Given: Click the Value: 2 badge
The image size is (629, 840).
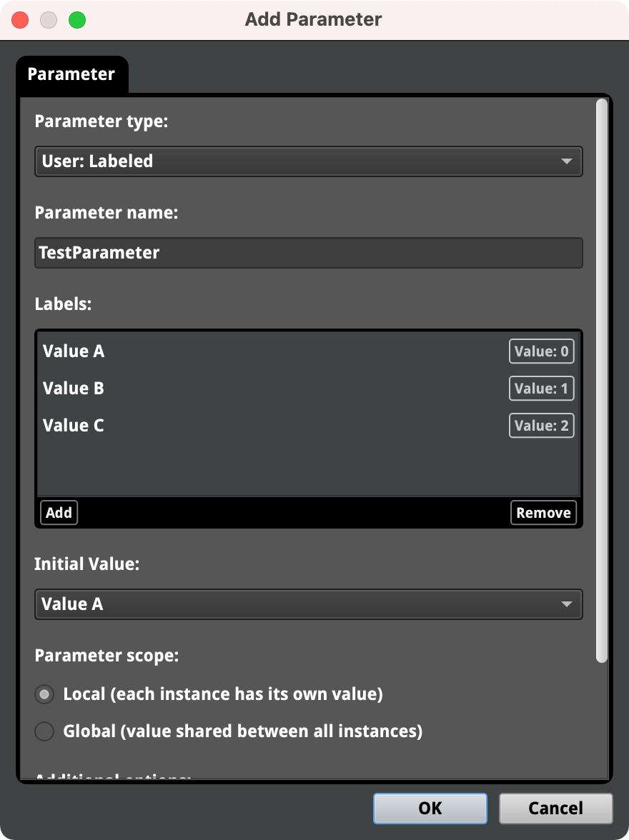Looking at the screenshot, I should pyautogui.click(x=541, y=426).
